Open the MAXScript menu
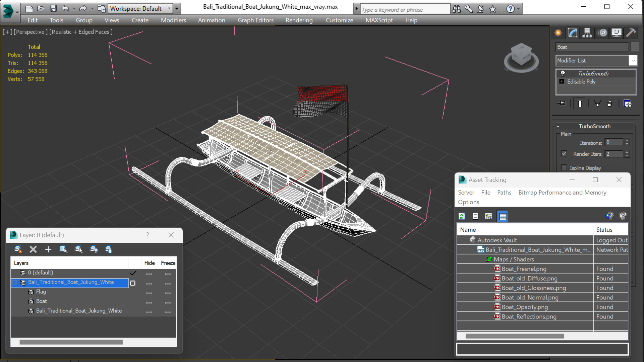 [x=379, y=20]
